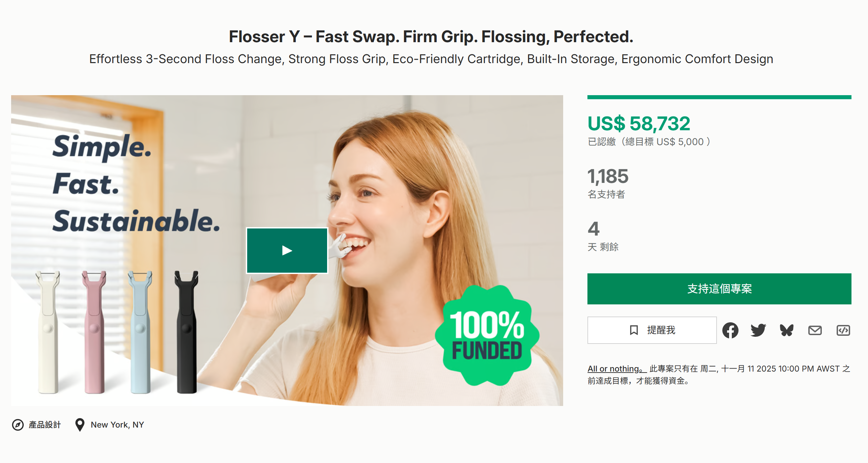Click the location pin icon
The height and width of the screenshot is (463, 868).
80,425
